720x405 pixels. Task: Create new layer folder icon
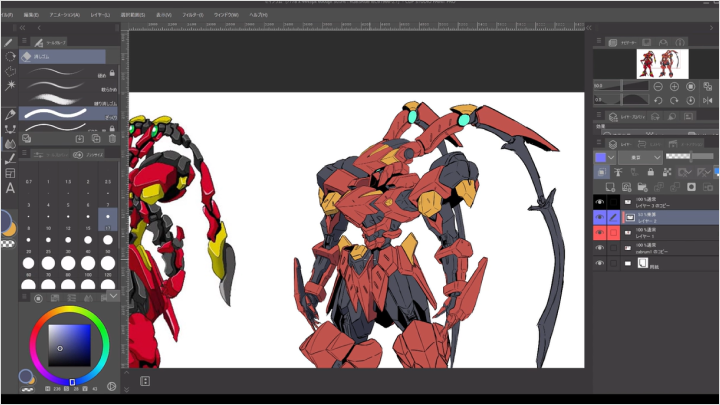point(642,187)
